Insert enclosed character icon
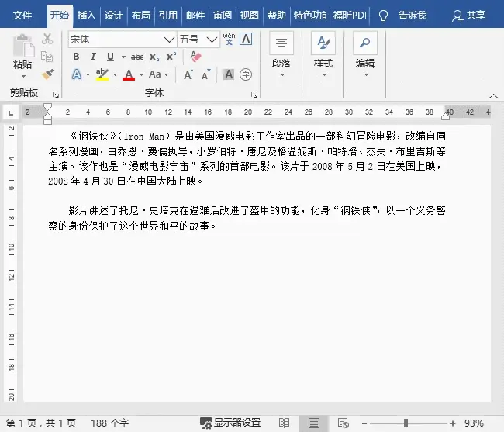Viewport: 504px width, 432px height. point(246,74)
